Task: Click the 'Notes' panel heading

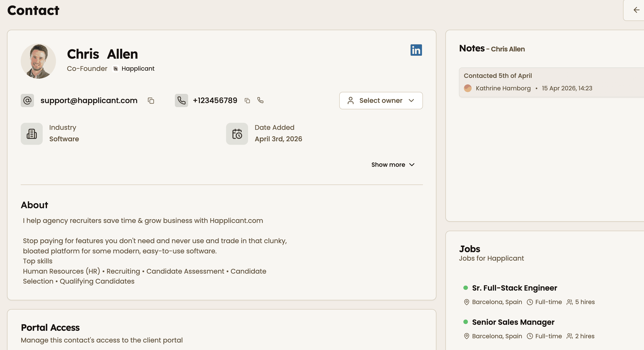Action: 472,48
